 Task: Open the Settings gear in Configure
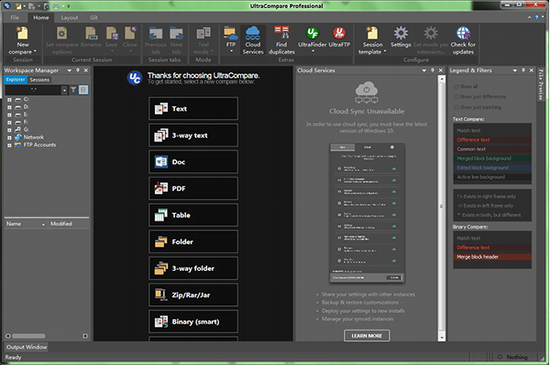[x=401, y=37]
